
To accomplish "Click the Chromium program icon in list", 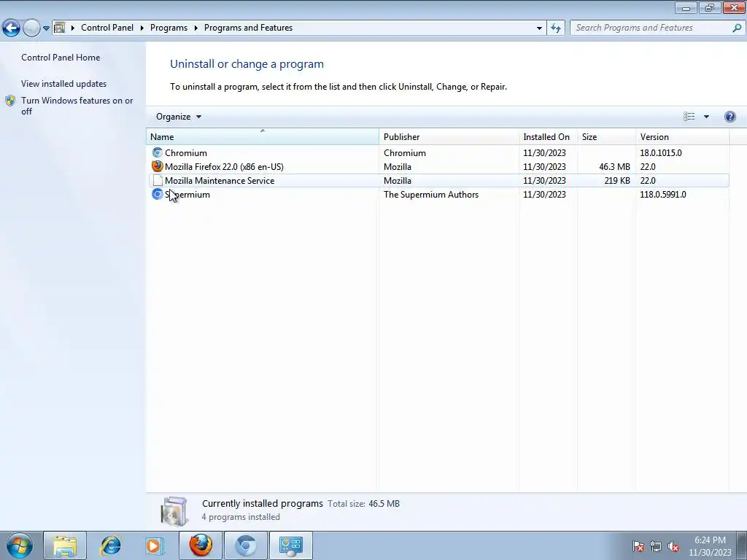I will (158, 153).
